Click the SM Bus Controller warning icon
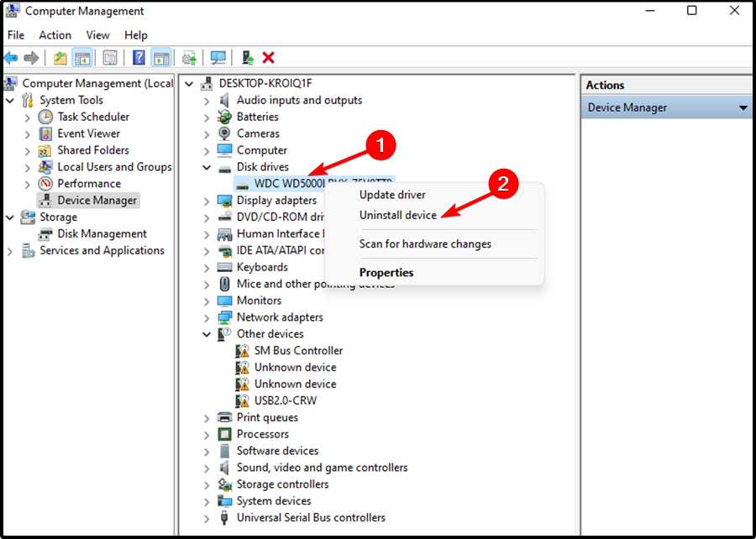This screenshot has height=539, width=756. coord(242,351)
